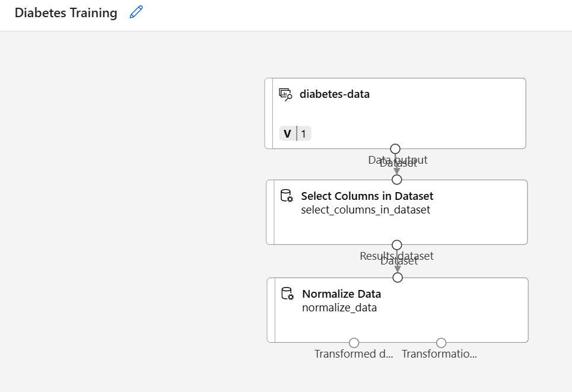The height and width of the screenshot is (392, 572).
Task: Click the Normalize Data module icon
Action: click(287, 294)
